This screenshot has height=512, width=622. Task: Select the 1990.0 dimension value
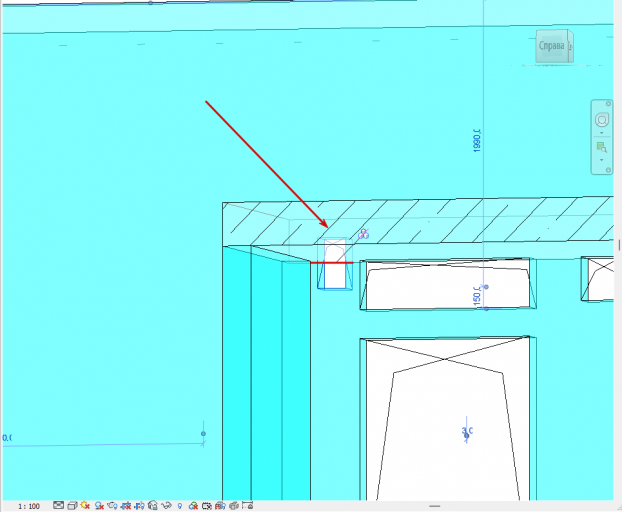[477, 140]
